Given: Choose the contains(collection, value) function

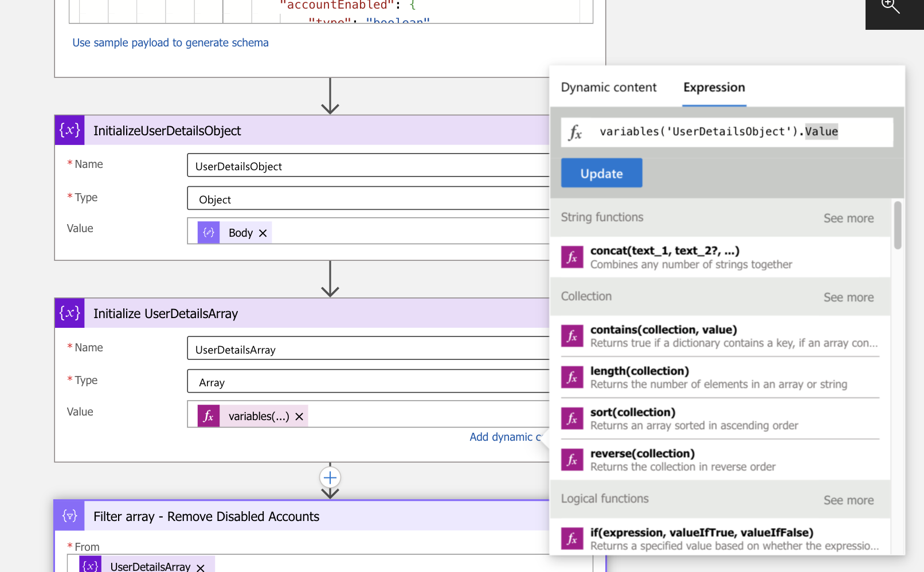Looking at the screenshot, I should click(663, 330).
